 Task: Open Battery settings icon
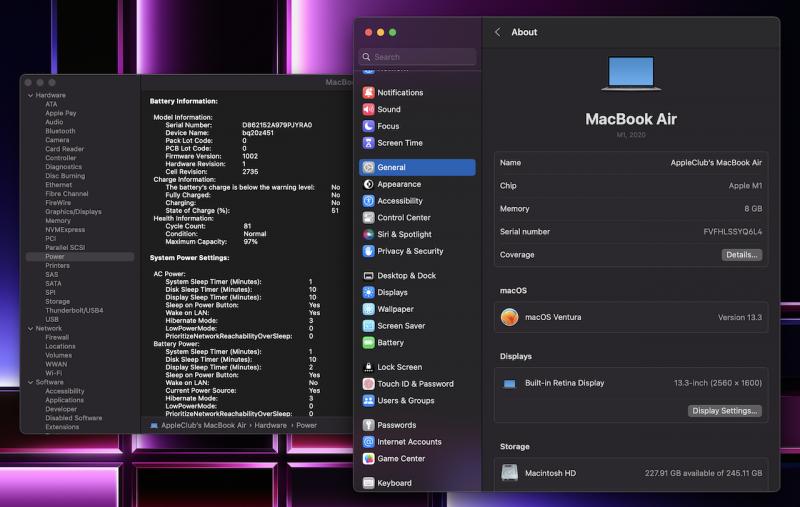pyautogui.click(x=368, y=343)
